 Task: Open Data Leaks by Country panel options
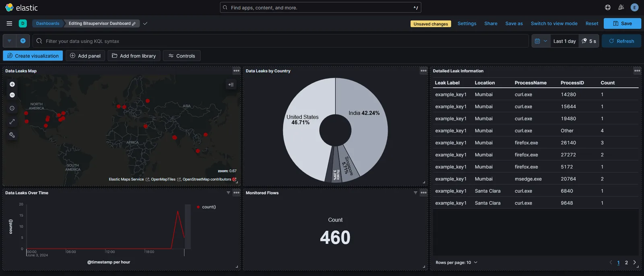click(423, 71)
